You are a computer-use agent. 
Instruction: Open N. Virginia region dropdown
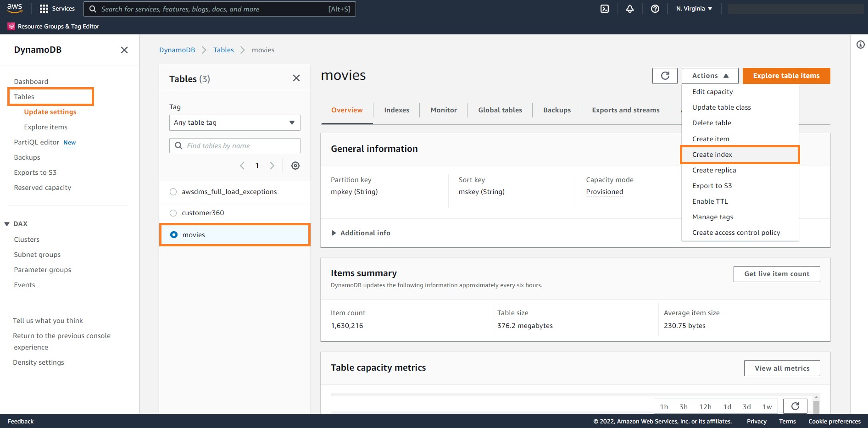pyautogui.click(x=694, y=9)
